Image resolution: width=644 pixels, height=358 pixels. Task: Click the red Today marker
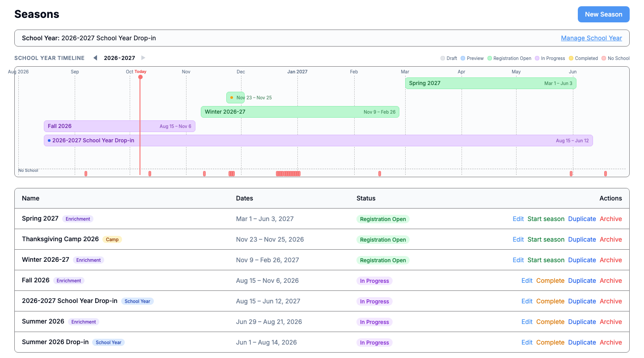[140, 77]
